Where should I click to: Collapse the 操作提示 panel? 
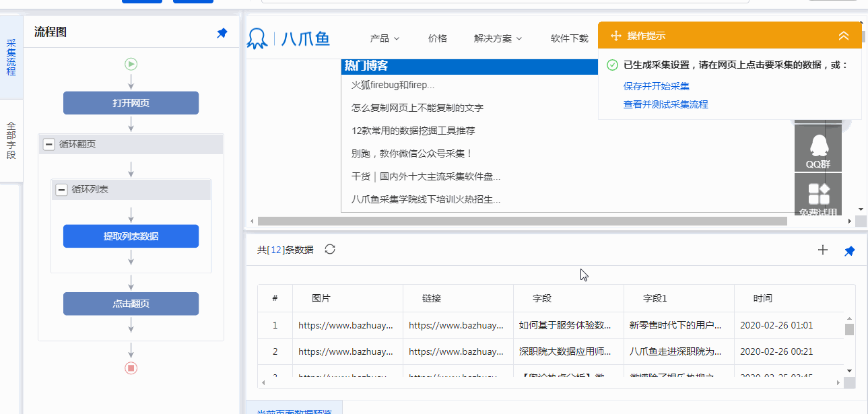[843, 36]
